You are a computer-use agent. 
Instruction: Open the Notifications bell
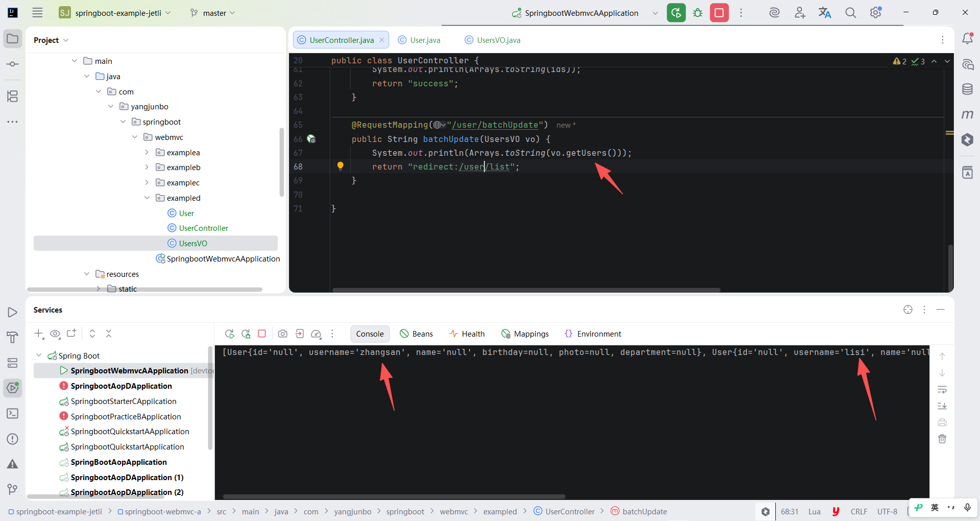pos(967,39)
